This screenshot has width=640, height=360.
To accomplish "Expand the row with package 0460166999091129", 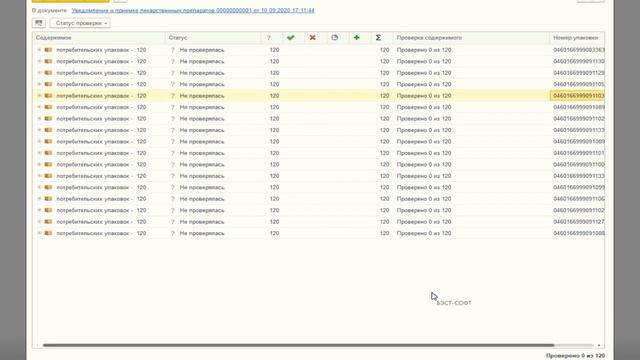I will pos(40,73).
